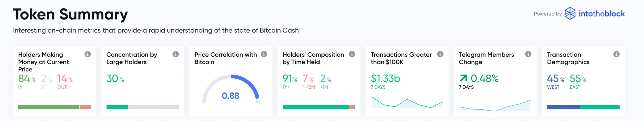Click the blue WEST segment of demographics bar
The image size is (644, 121).
click(x=563, y=107)
